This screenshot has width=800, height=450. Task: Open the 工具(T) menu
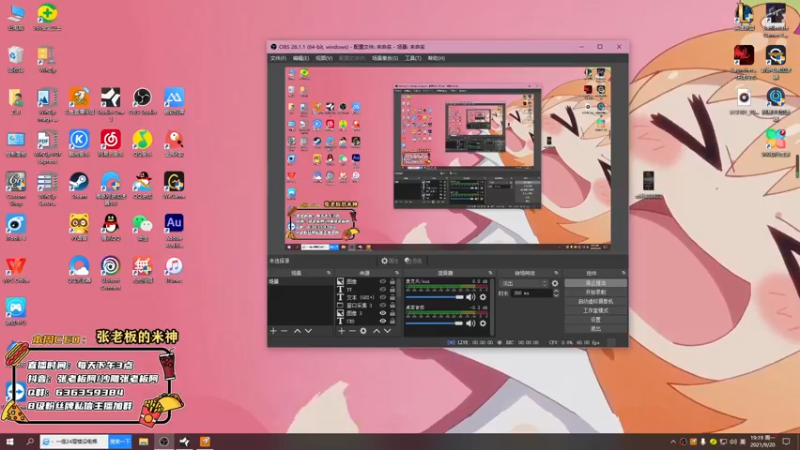click(413, 58)
